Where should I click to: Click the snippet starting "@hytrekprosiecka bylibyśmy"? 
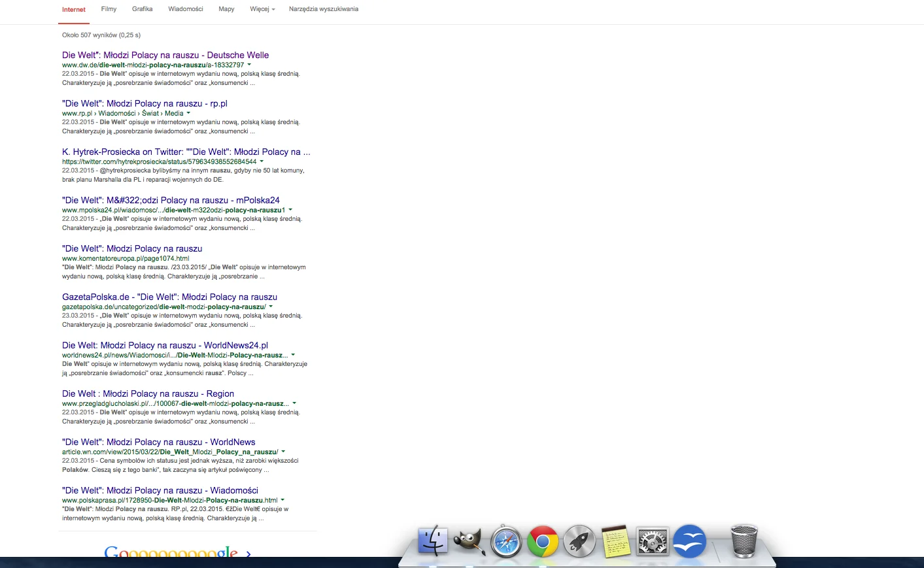coord(183,175)
